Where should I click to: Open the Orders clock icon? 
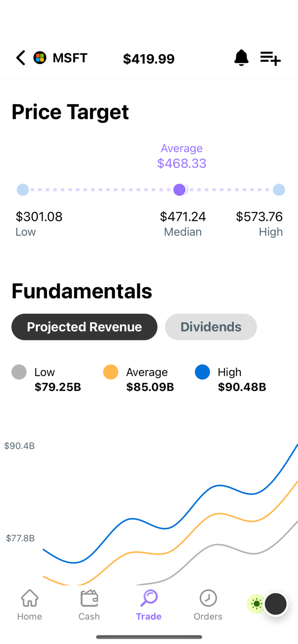(x=208, y=598)
